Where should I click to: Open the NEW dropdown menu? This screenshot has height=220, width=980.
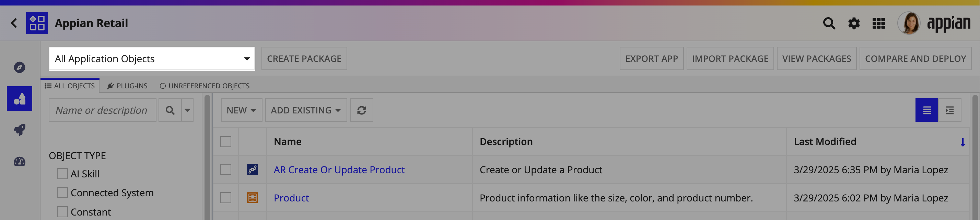coord(241,110)
